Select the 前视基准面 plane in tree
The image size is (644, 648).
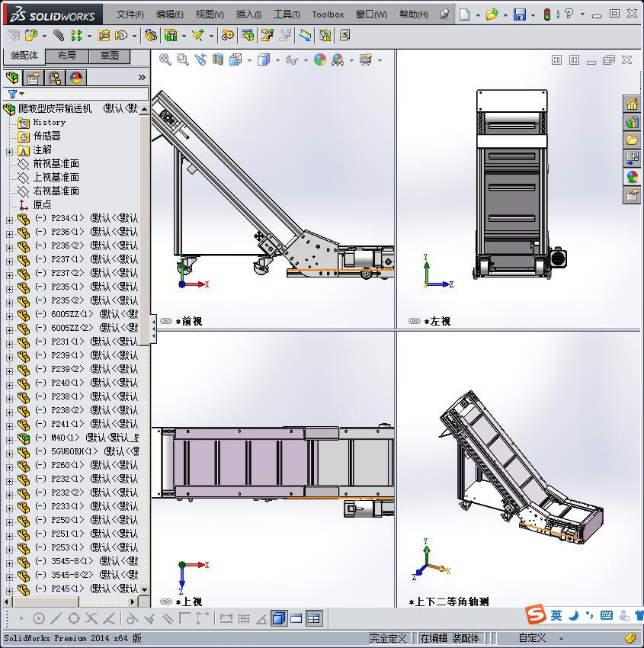(56, 164)
